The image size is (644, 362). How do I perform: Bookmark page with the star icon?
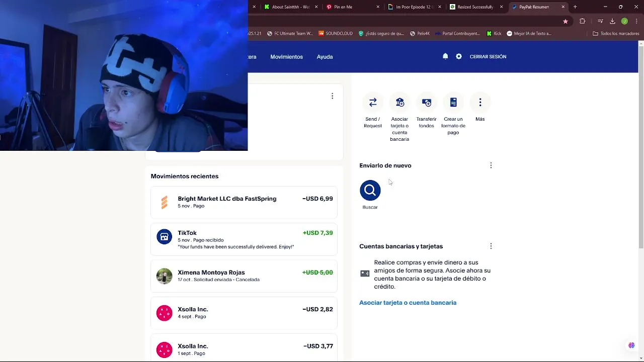[566, 21]
